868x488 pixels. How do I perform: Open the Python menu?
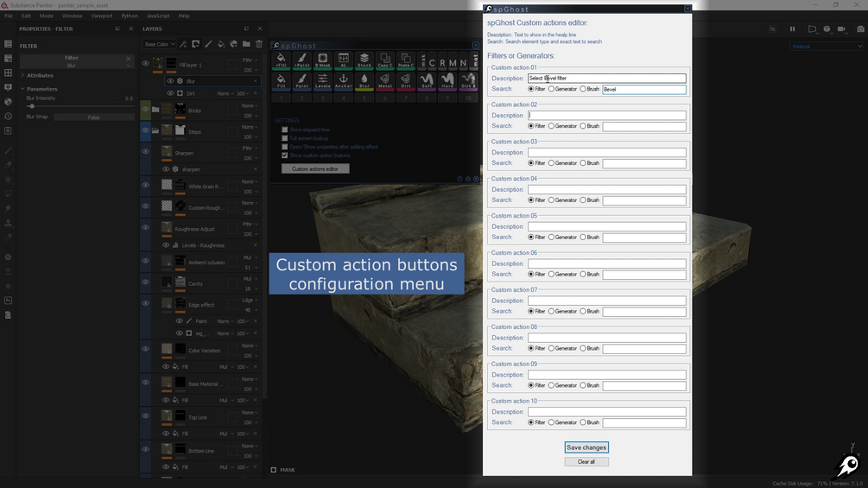coord(130,16)
